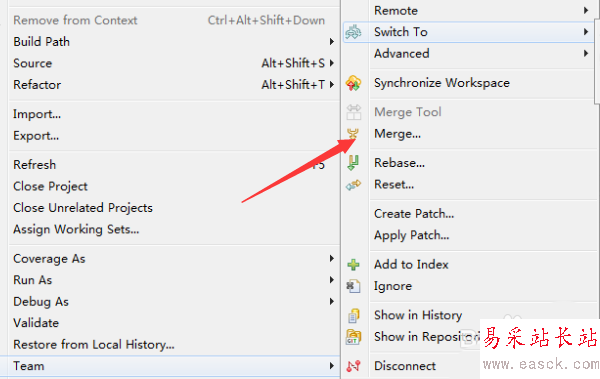Click the green Rebase arrow icon
The width and height of the screenshot is (600, 379).
point(353,163)
